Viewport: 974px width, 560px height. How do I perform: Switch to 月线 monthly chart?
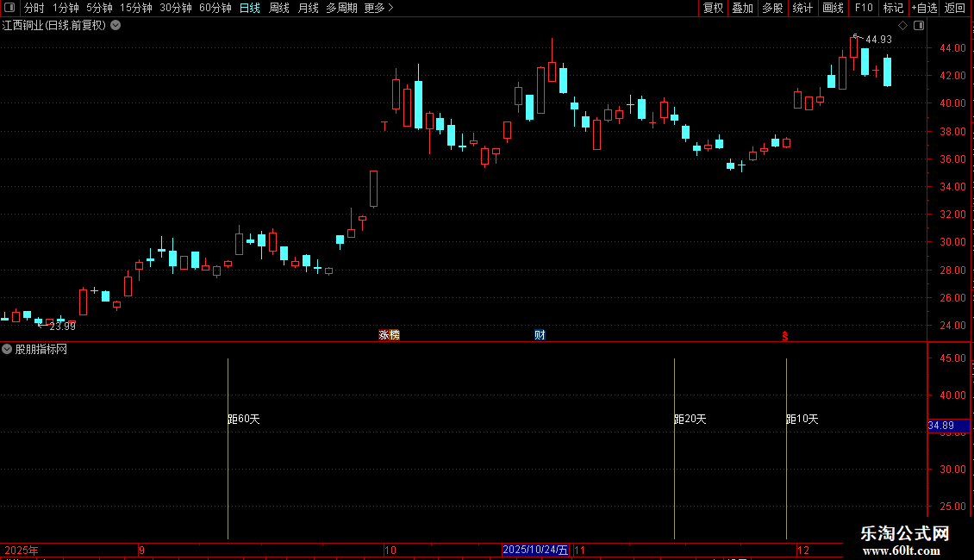308,8
